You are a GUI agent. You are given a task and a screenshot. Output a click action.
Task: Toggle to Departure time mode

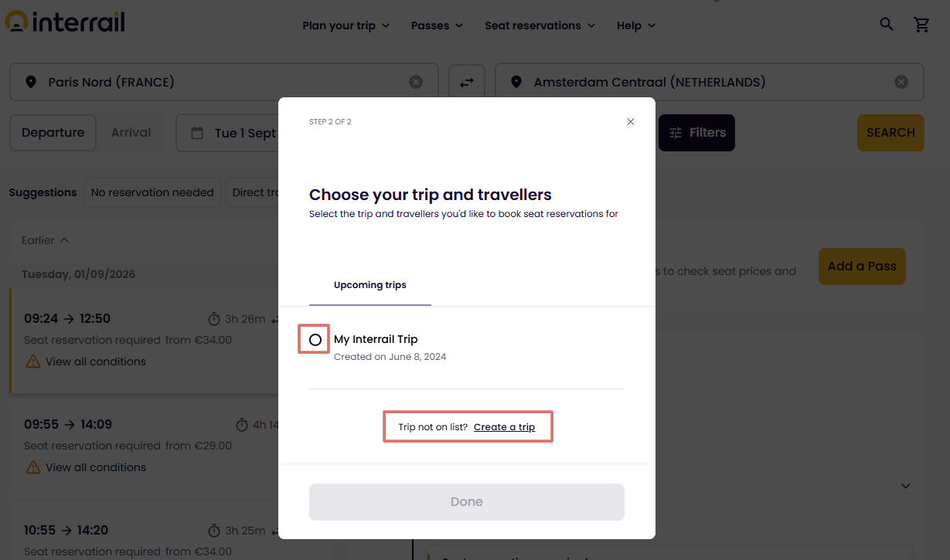click(x=53, y=133)
